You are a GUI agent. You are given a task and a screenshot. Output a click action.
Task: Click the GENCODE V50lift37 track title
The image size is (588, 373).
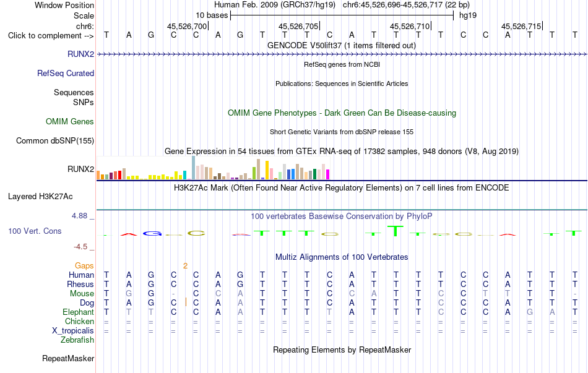click(x=341, y=45)
